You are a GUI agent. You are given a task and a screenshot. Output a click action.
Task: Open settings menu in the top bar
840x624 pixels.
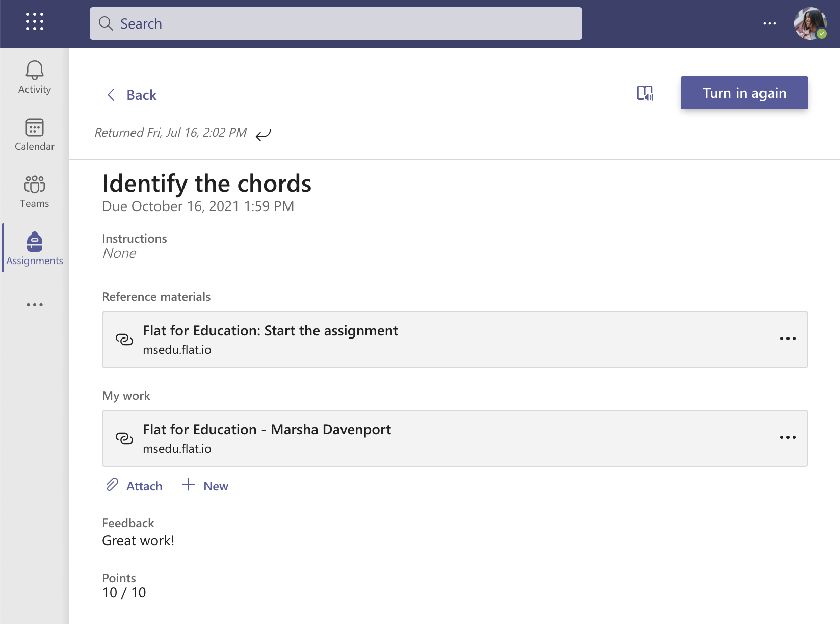(770, 23)
